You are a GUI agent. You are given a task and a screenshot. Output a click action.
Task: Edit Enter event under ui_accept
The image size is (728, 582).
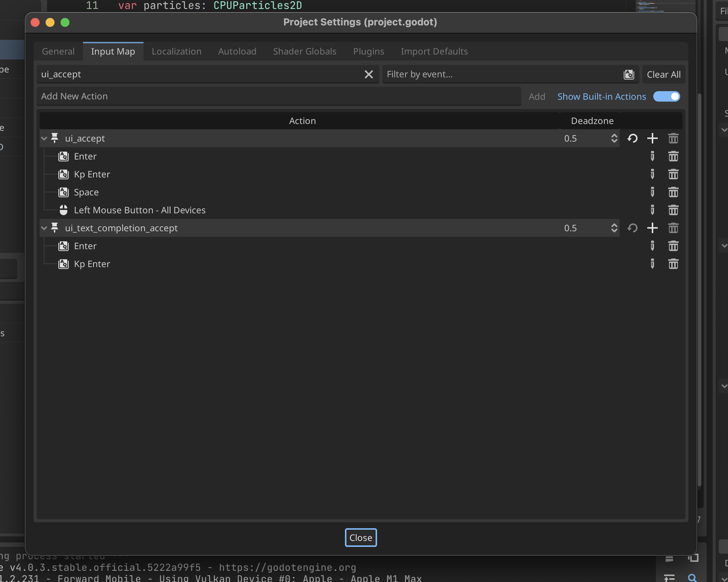(653, 157)
